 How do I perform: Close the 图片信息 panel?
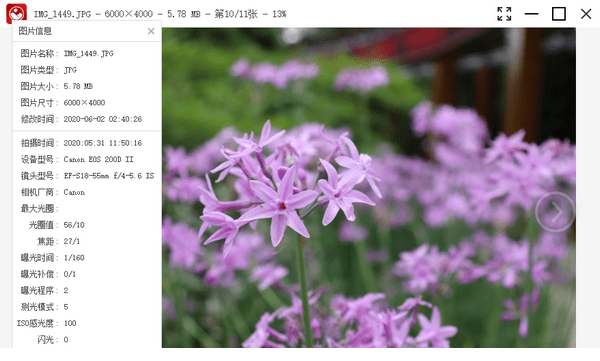[151, 31]
